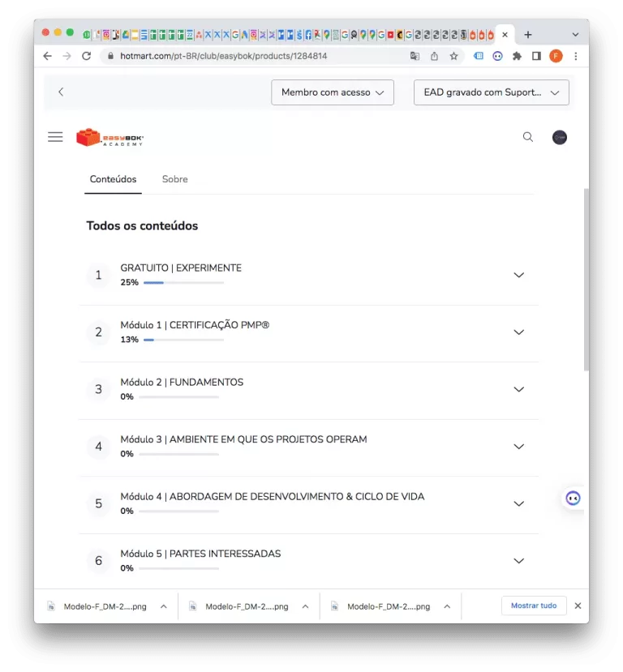Go back using the left chevron arrow
The width and height of the screenshot is (623, 672).
(61, 92)
